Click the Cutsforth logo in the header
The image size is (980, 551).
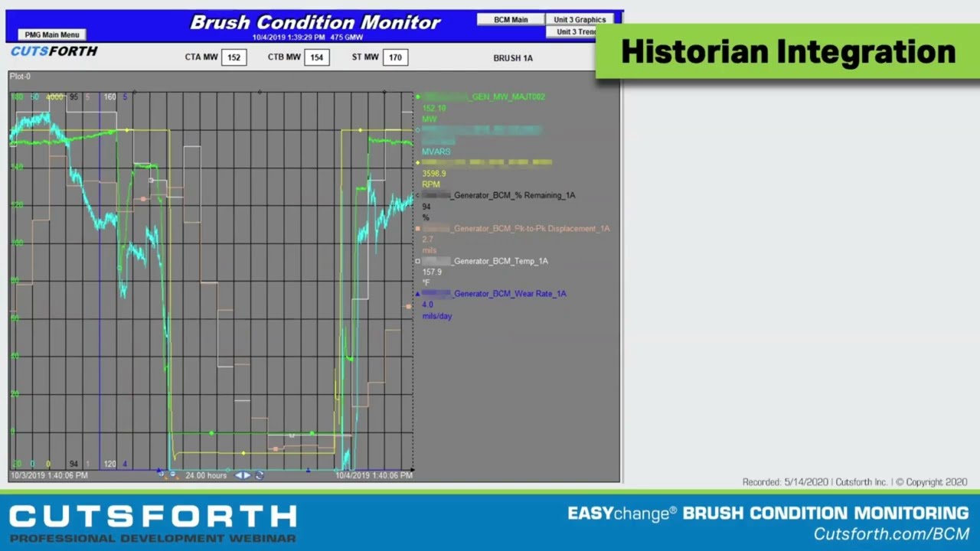pos(54,51)
